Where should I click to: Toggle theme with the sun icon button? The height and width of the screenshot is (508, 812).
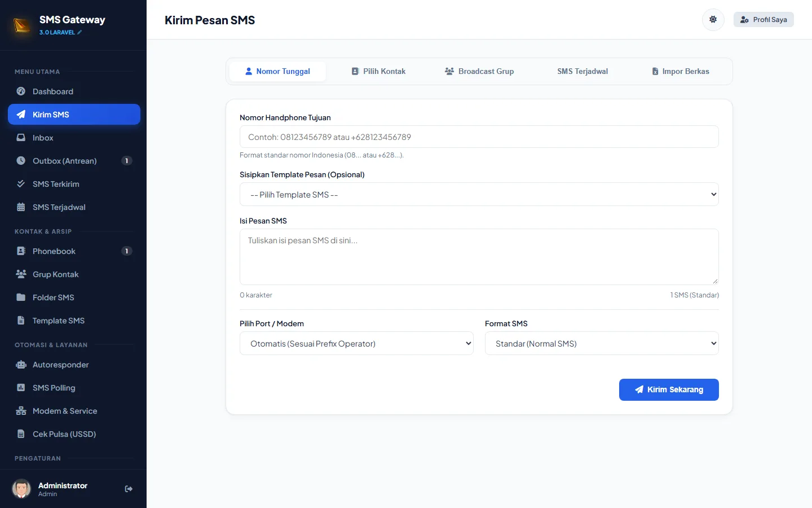click(713, 20)
